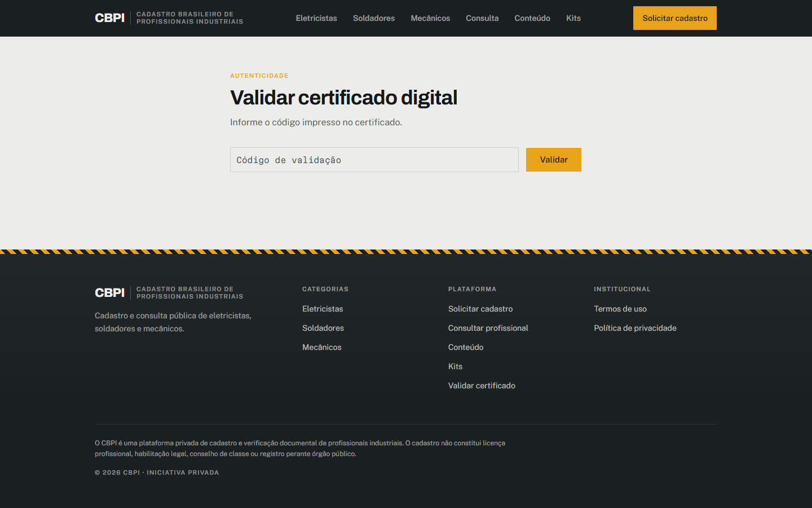Image resolution: width=812 pixels, height=508 pixels.
Task: Click the PLATAFORMA footer column heading
Action: 473,289
